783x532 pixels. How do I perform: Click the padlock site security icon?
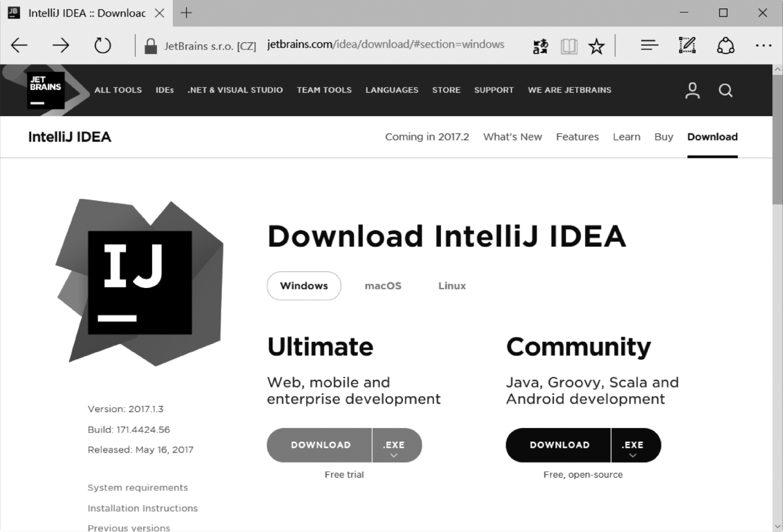click(x=151, y=46)
